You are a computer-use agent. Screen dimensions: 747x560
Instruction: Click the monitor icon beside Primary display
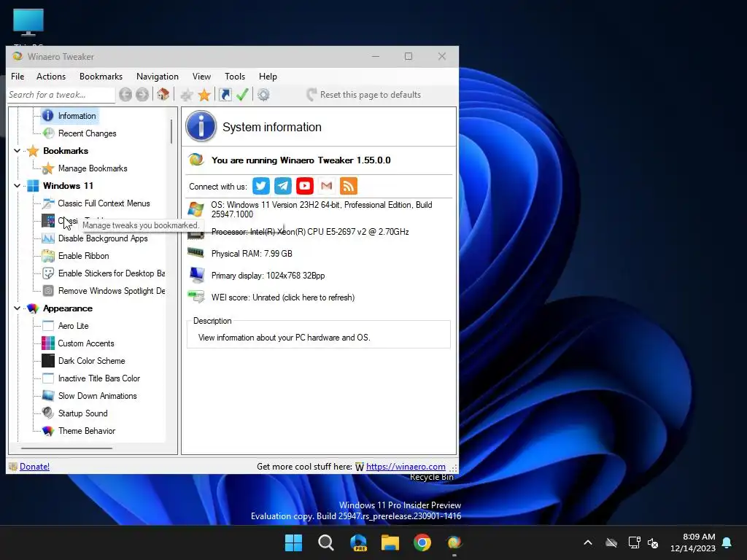(196, 275)
